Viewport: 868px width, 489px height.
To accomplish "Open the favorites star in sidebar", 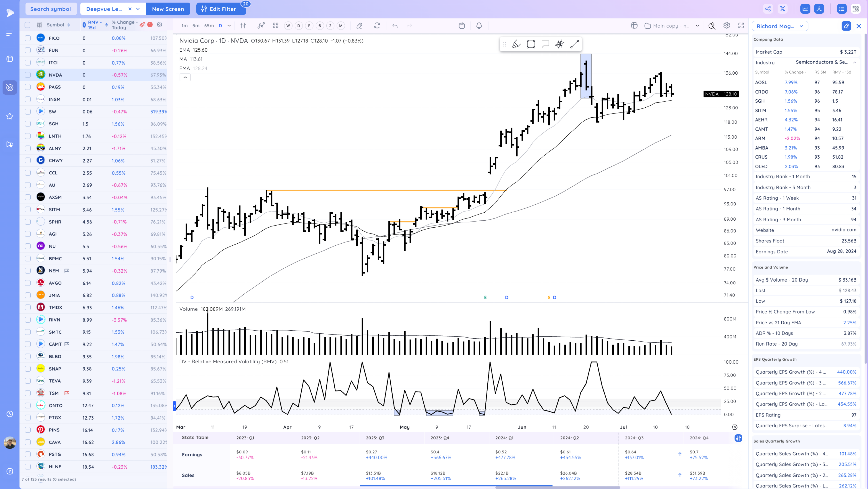I will click(x=10, y=116).
